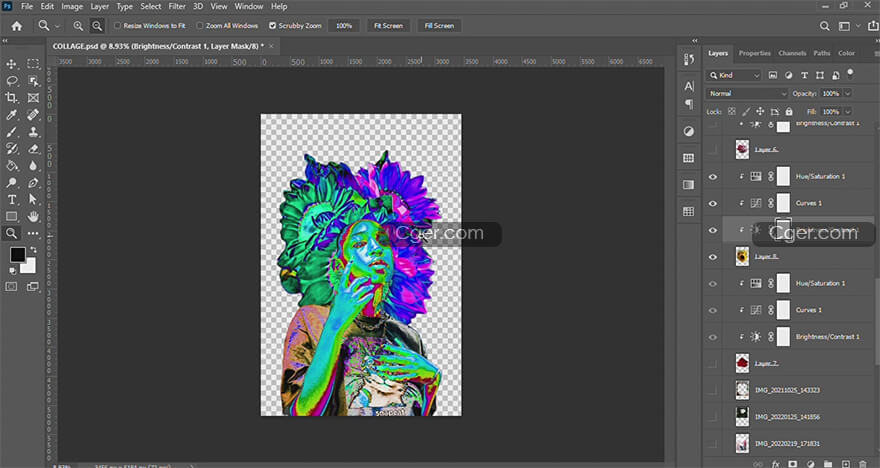
Task: Open the Image menu
Action: tap(72, 7)
